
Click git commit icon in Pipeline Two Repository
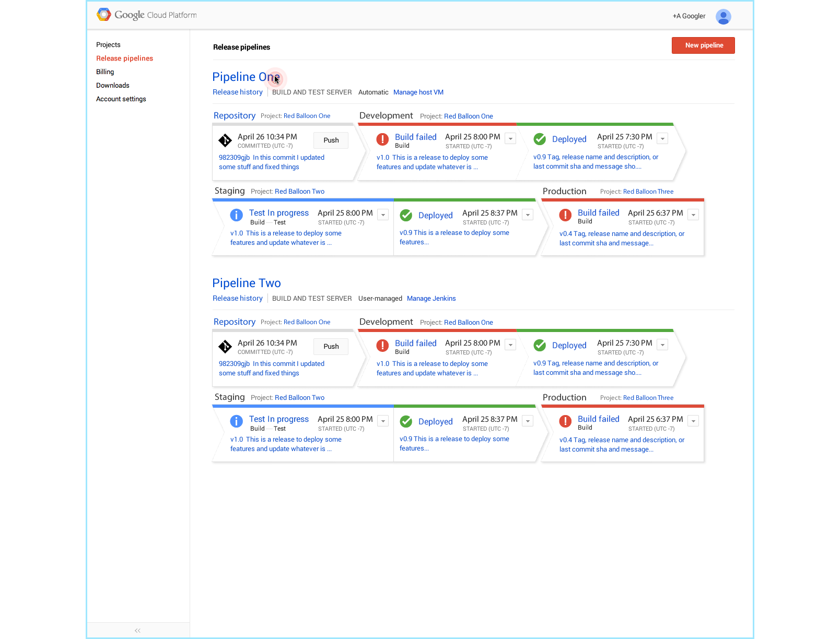click(225, 347)
